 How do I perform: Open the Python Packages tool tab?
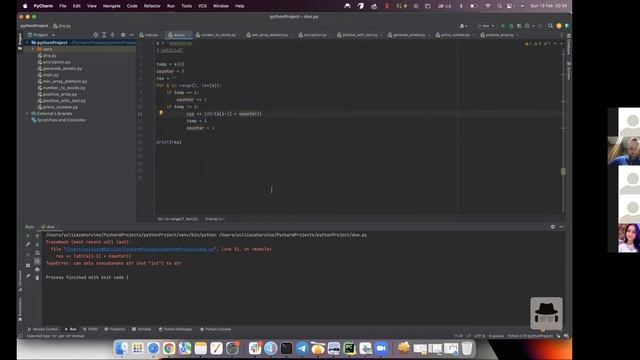(x=175, y=329)
